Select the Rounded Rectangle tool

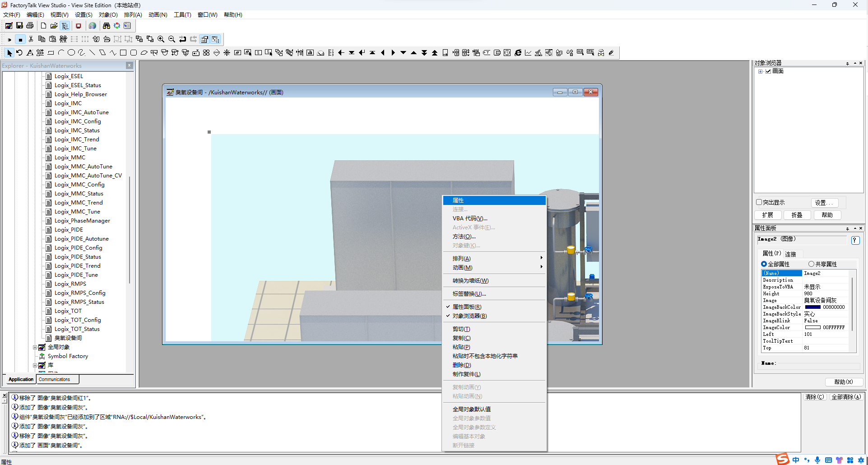(x=134, y=53)
